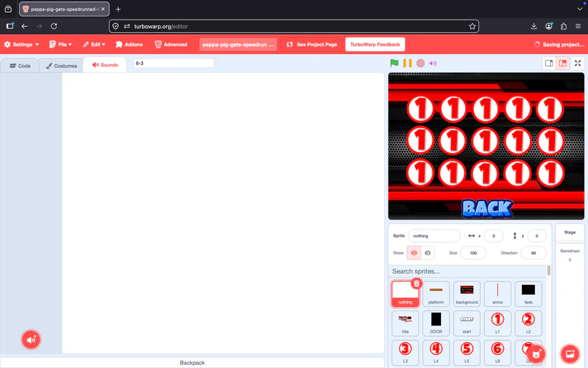Select the 'platform' sprite
This screenshot has width=588, height=368.
coord(436,293)
